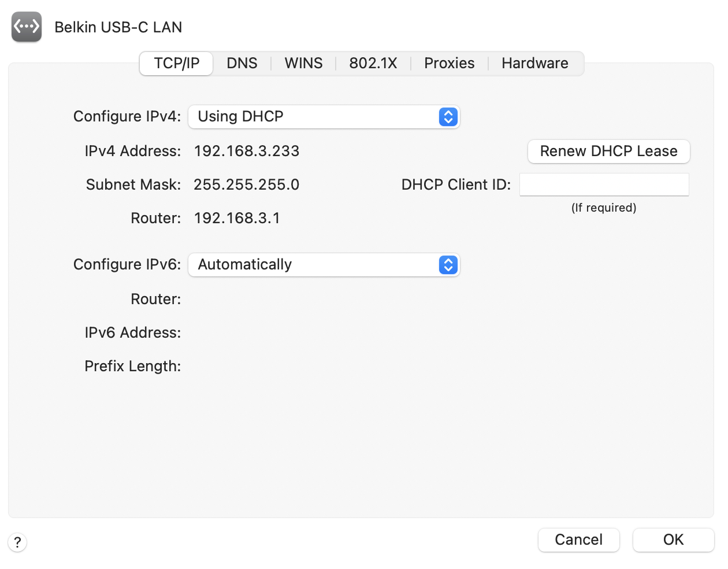Click the Configure IPv6 label
The height and width of the screenshot is (569, 728).
pos(127,265)
